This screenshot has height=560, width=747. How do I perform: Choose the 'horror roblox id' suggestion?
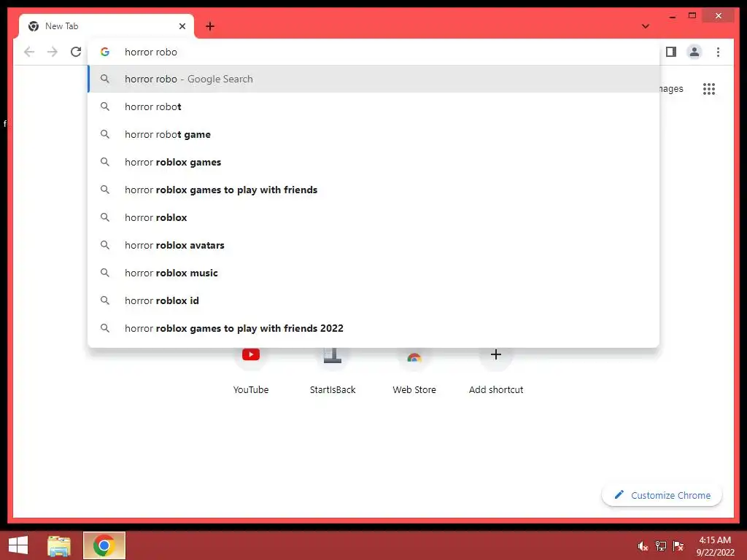[x=373, y=300]
